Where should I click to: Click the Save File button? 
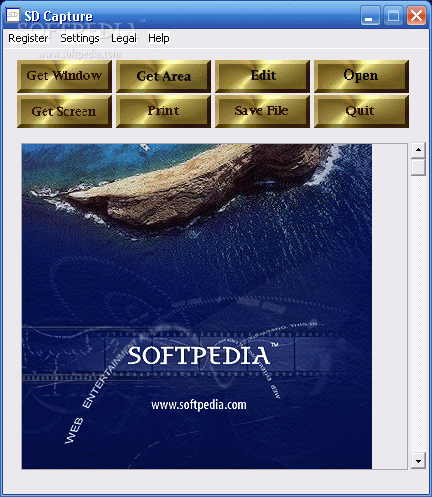tap(262, 111)
